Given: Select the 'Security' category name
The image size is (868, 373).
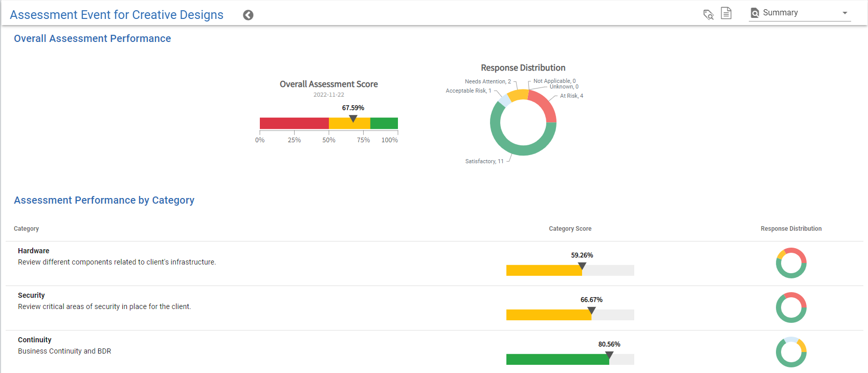Looking at the screenshot, I should click(x=31, y=295).
